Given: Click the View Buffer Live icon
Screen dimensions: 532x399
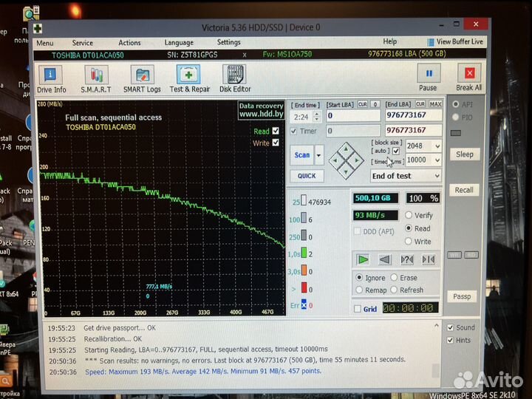Looking at the screenshot, I should (431, 42).
